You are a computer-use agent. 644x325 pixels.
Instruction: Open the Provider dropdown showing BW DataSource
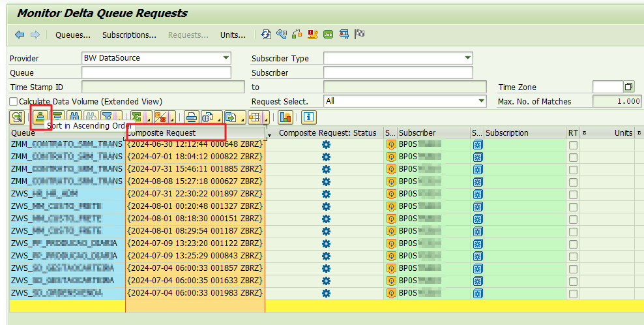[226, 58]
